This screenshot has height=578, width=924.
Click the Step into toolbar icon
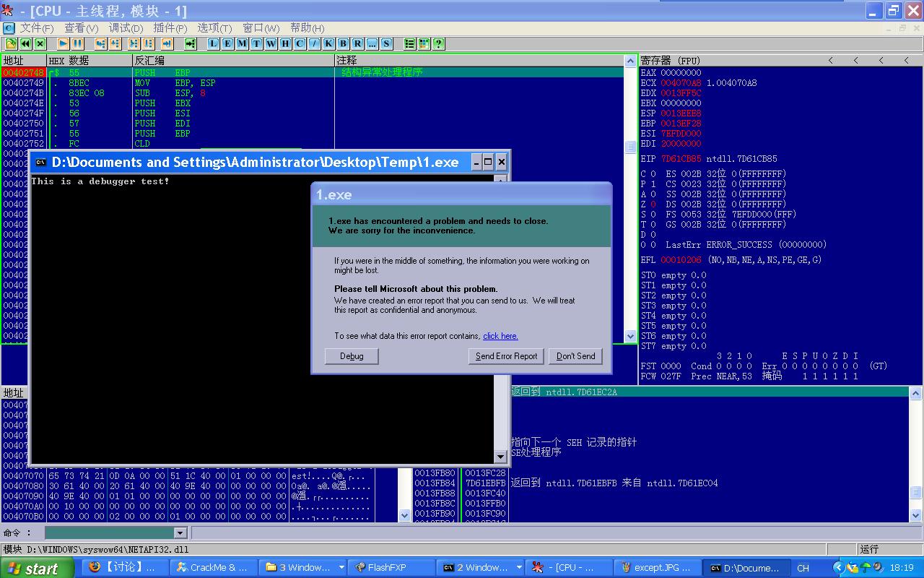[x=101, y=43]
